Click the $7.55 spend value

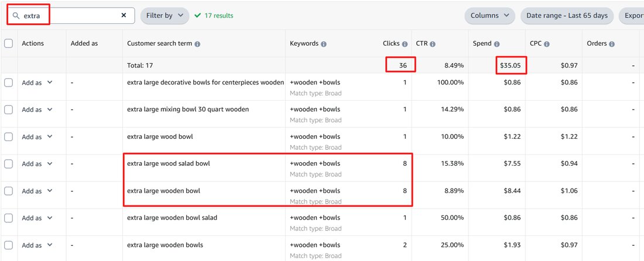click(x=512, y=163)
